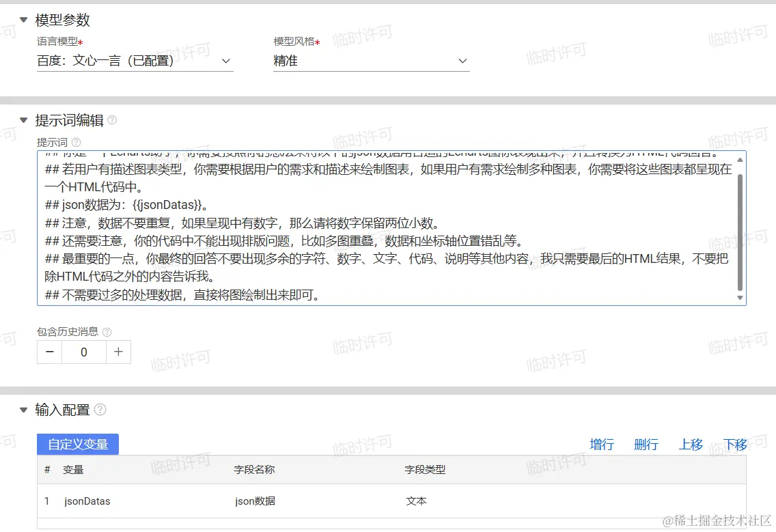This screenshot has height=532, width=776.
Task: Click the prompt text area scrollbar thumb
Action: tap(740, 232)
